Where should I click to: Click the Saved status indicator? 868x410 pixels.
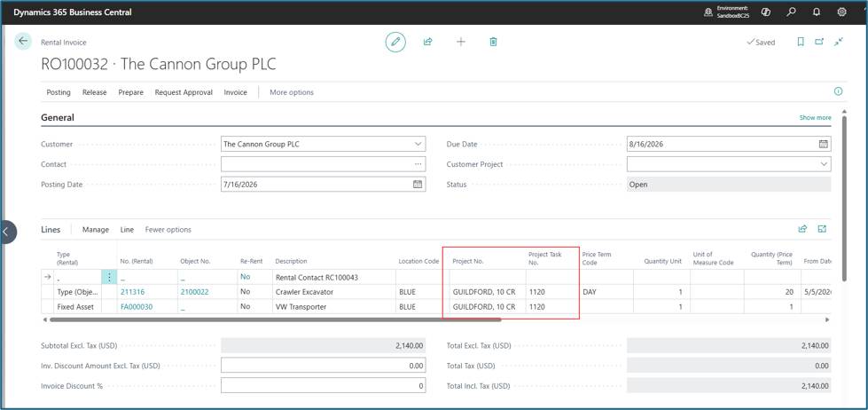click(x=761, y=42)
